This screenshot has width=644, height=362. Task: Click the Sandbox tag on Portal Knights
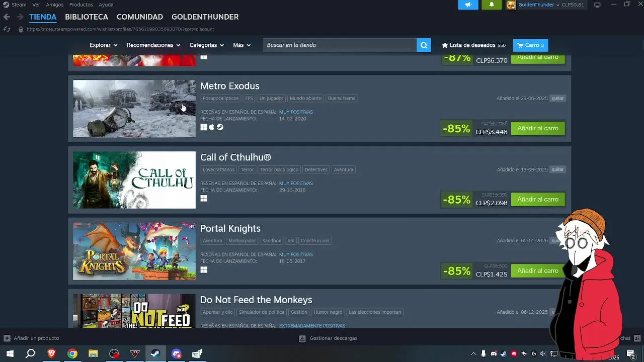(272, 241)
